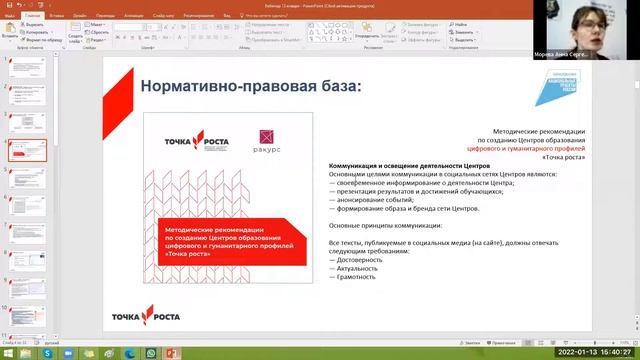Open Выделить select dropdown
Viewport: 640px width, 360px height.
click(x=462, y=40)
